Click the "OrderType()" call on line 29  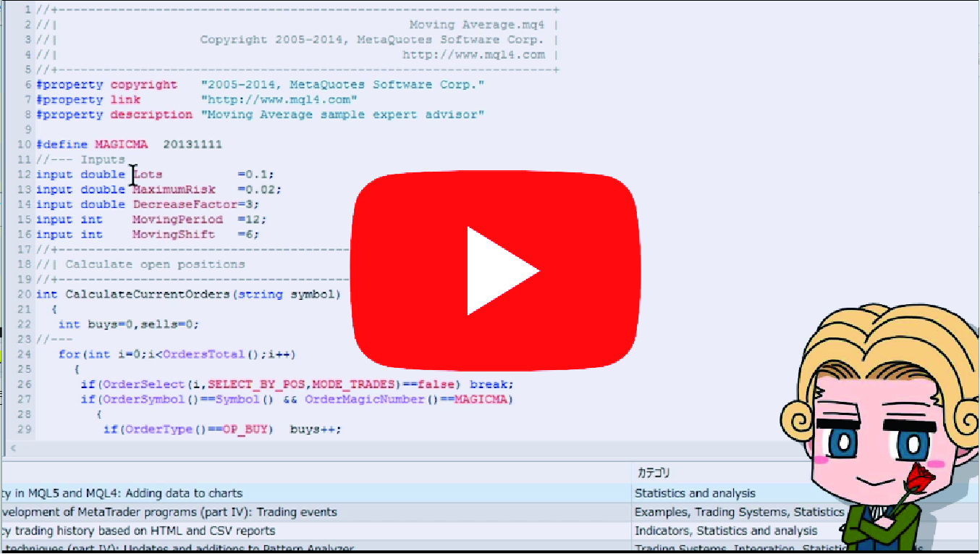tap(166, 429)
